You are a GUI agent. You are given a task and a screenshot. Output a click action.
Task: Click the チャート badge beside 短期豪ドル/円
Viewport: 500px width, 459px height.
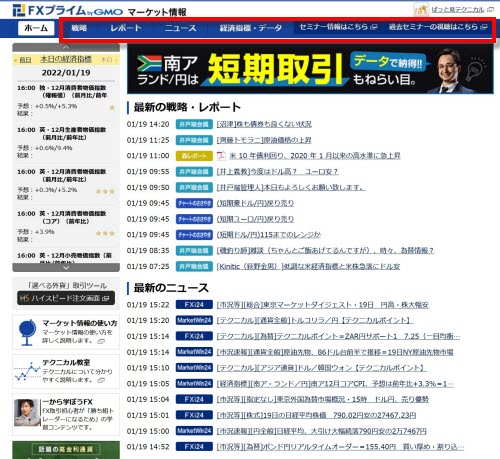[194, 203]
